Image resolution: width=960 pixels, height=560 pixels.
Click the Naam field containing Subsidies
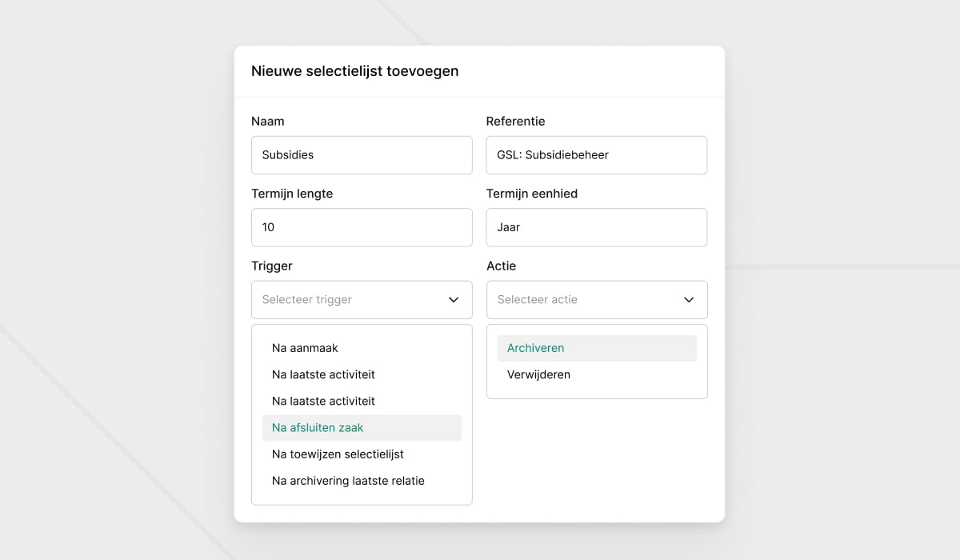pyautogui.click(x=362, y=155)
